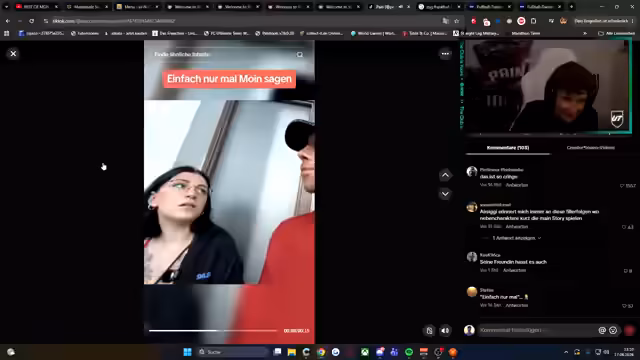Toggle auto-scroll icon beside the speaker button
Viewport: 640px width, 360px height.
pyautogui.click(x=429, y=331)
